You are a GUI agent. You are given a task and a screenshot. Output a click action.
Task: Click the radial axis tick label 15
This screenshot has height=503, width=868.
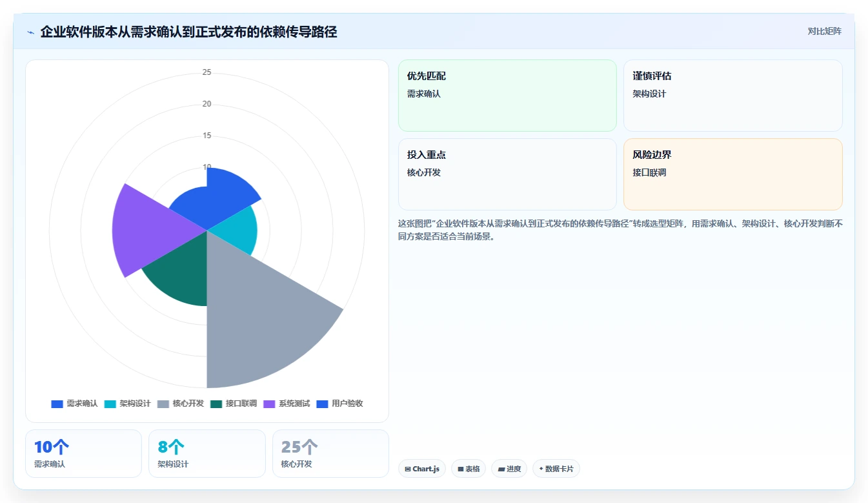207,136
